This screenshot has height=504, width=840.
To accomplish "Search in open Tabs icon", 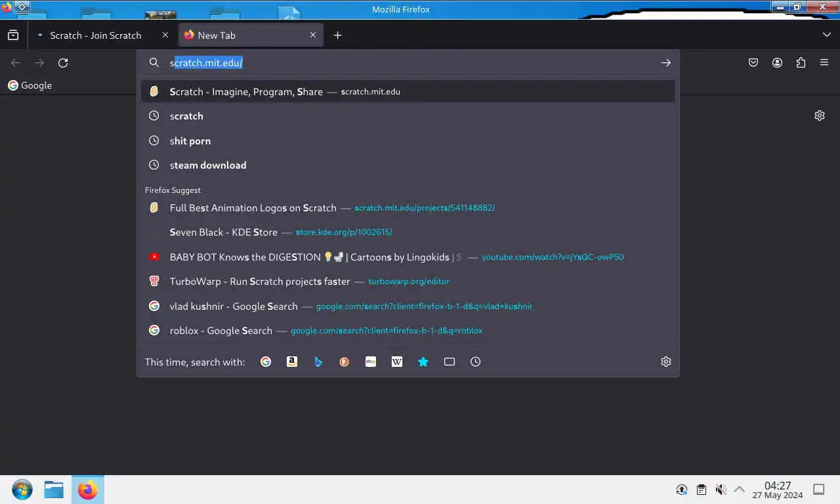I will [450, 362].
